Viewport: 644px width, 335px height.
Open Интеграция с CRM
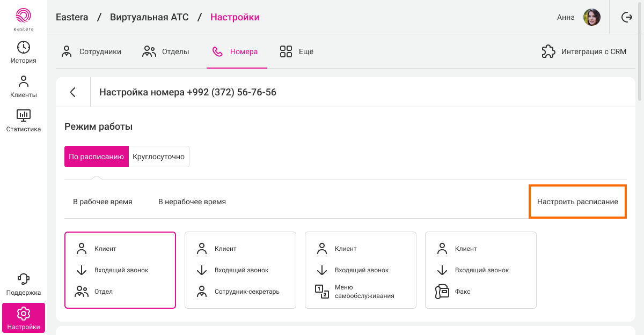click(x=584, y=52)
